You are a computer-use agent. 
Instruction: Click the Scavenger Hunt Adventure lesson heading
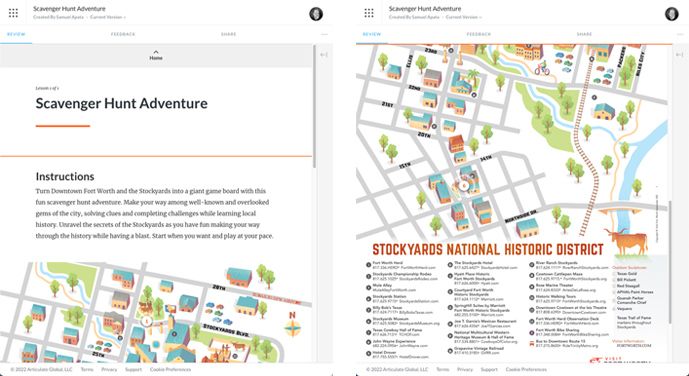pyautogui.click(x=122, y=103)
